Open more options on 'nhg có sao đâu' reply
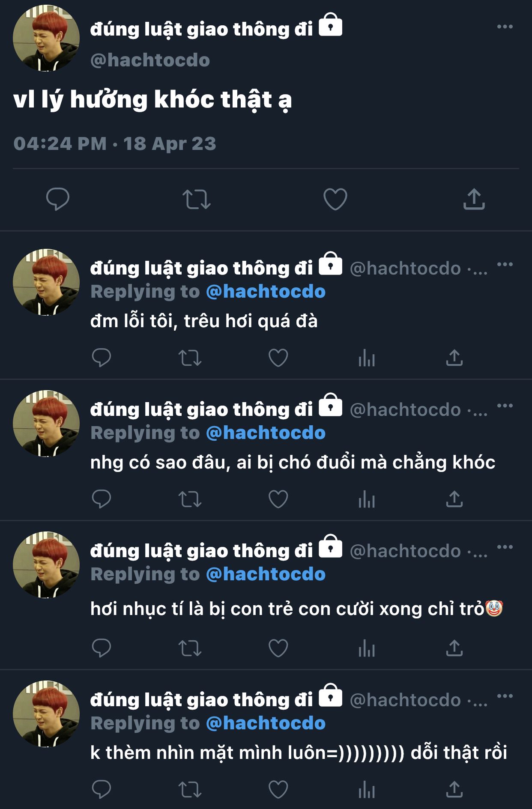Screen dimensions: 532x809 (x=505, y=406)
